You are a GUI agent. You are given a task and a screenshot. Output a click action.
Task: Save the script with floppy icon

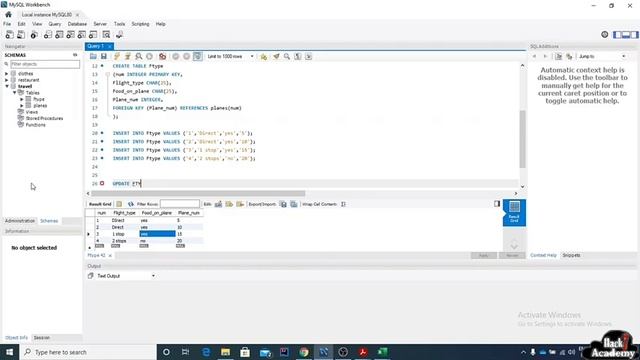[104, 56]
